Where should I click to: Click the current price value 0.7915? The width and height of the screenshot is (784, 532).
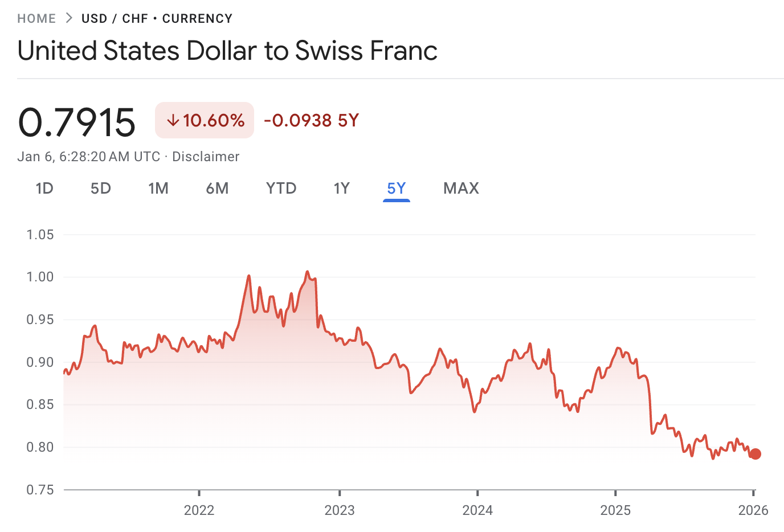pyautogui.click(x=77, y=120)
